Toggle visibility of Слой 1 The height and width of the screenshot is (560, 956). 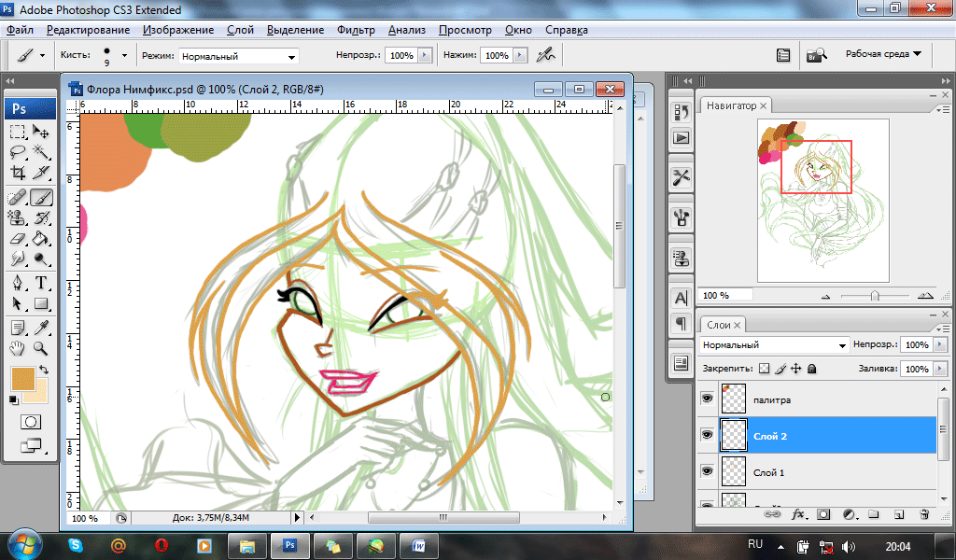[707, 472]
